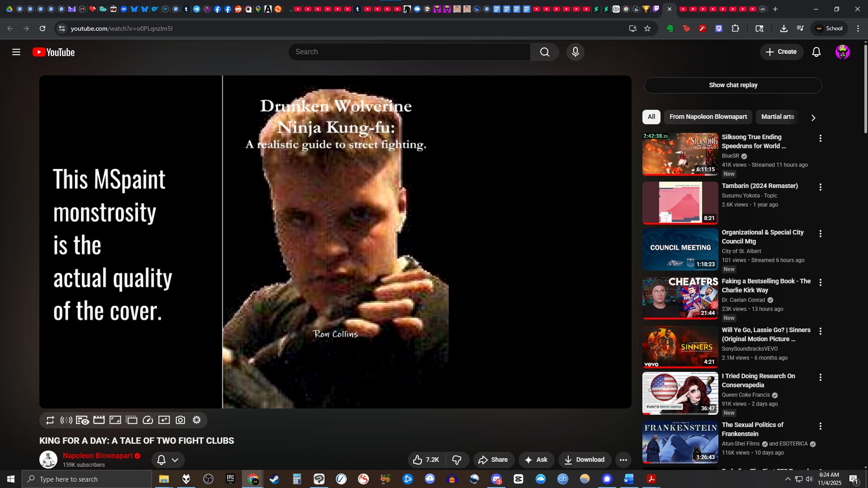
Task: Toggle the loop video icon below player
Action: [x=50, y=420]
